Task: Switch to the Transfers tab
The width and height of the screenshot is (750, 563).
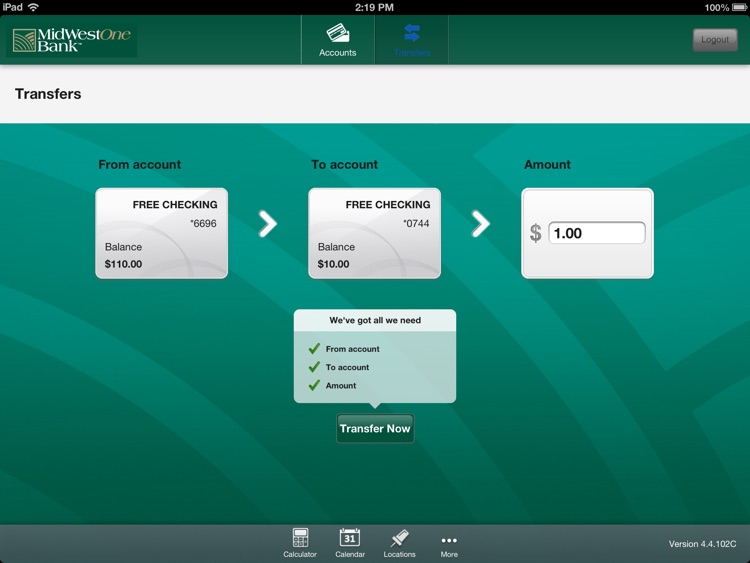Action: (x=412, y=40)
